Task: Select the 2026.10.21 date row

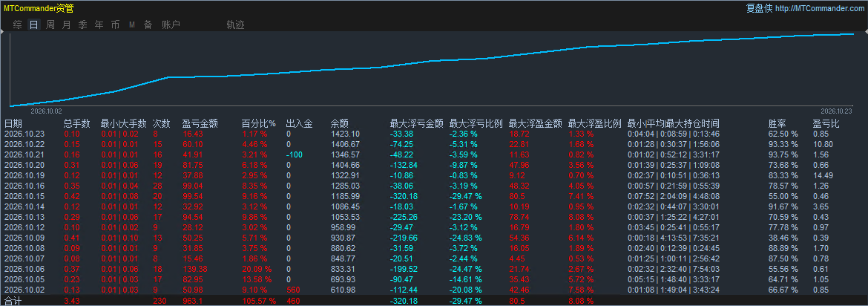Action: [434, 154]
